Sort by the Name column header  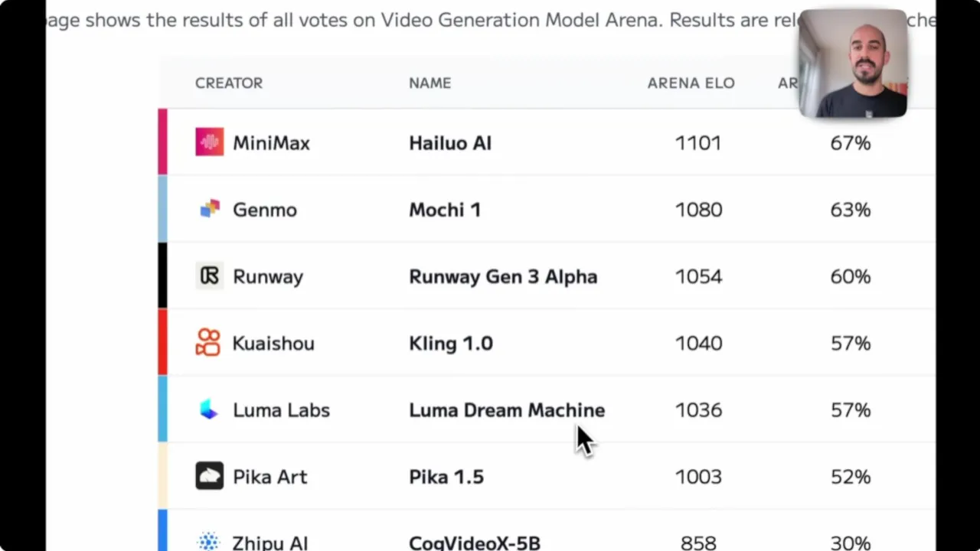[x=430, y=83]
